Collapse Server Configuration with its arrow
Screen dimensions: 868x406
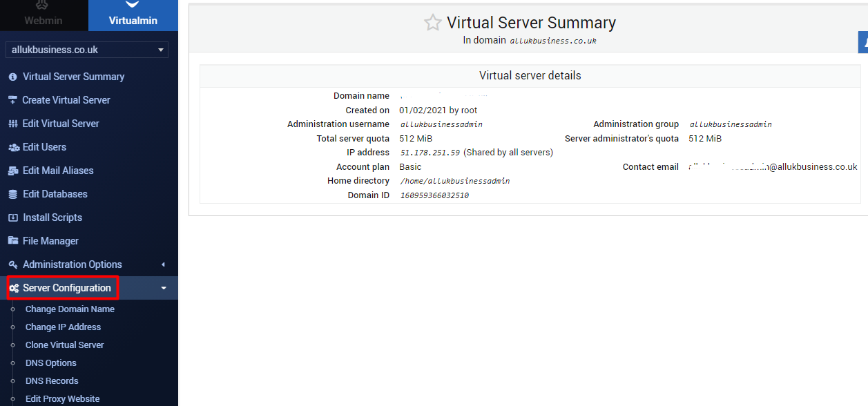[163, 288]
